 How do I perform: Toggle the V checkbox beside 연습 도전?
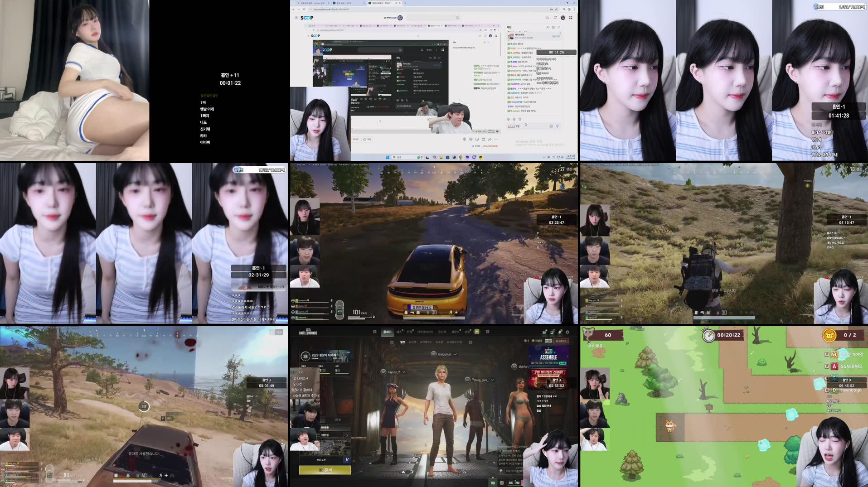(x=347, y=459)
